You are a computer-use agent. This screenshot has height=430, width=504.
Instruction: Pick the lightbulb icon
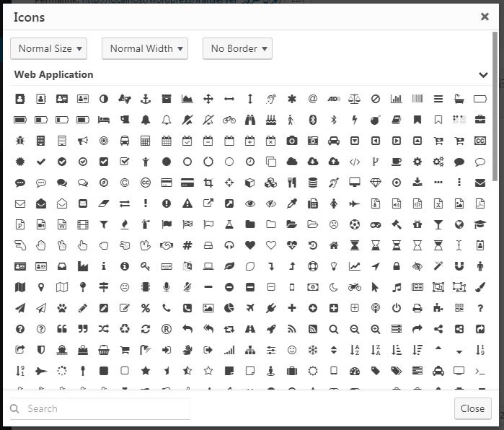click(334, 266)
